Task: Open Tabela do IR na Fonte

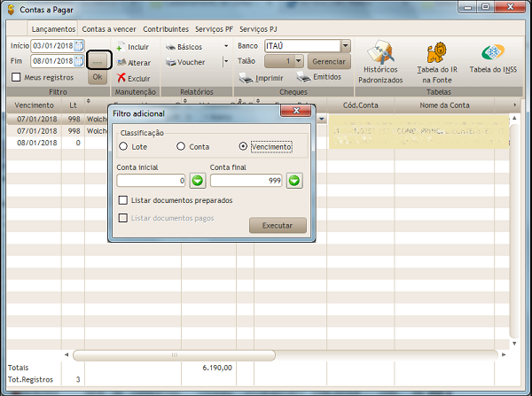Action: (x=437, y=63)
